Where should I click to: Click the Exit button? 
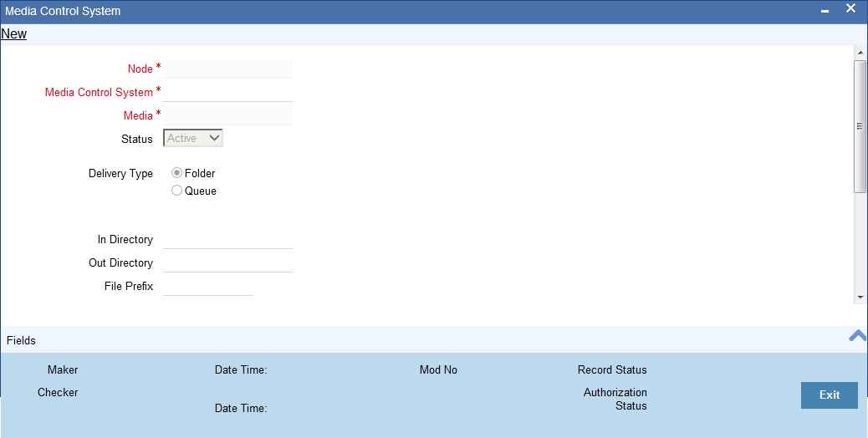pyautogui.click(x=830, y=395)
